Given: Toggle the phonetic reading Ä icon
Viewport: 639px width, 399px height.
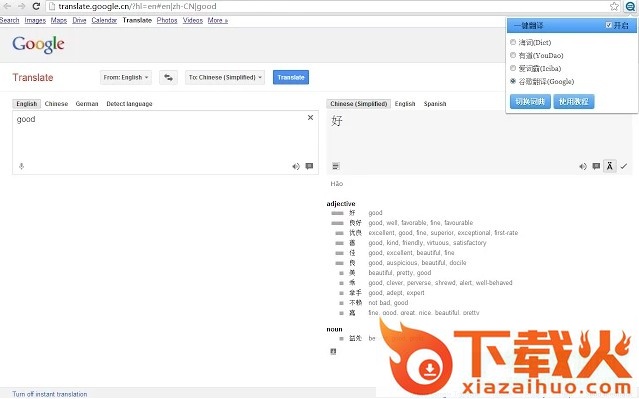Looking at the screenshot, I should click(x=609, y=166).
